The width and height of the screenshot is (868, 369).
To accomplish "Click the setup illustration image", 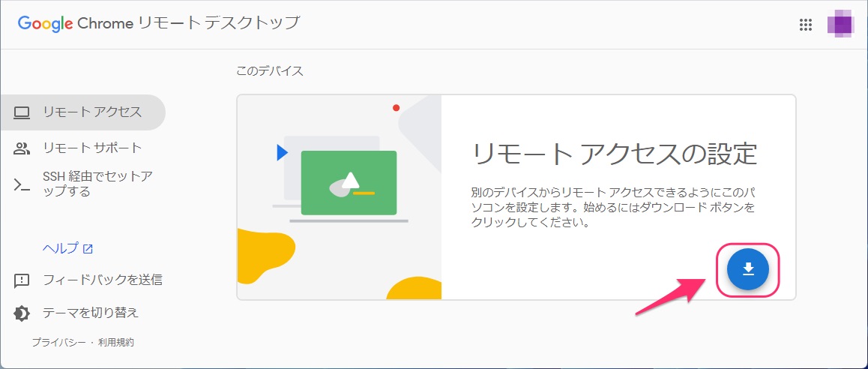I will (339, 197).
